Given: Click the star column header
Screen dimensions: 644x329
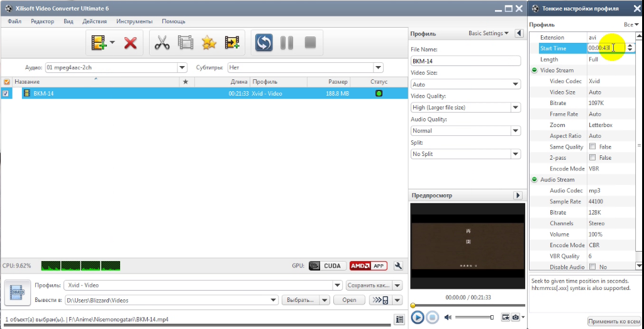Looking at the screenshot, I should tap(186, 82).
